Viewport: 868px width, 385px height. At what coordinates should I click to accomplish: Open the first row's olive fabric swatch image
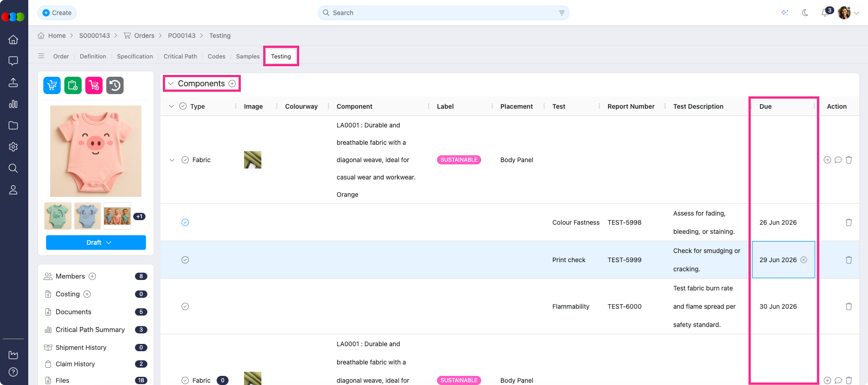[x=253, y=160]
